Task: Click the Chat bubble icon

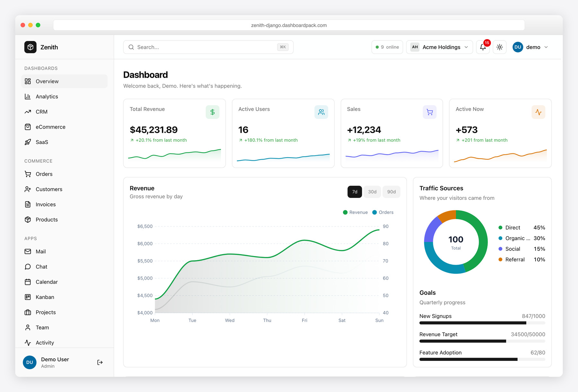Action: point(28,267)
